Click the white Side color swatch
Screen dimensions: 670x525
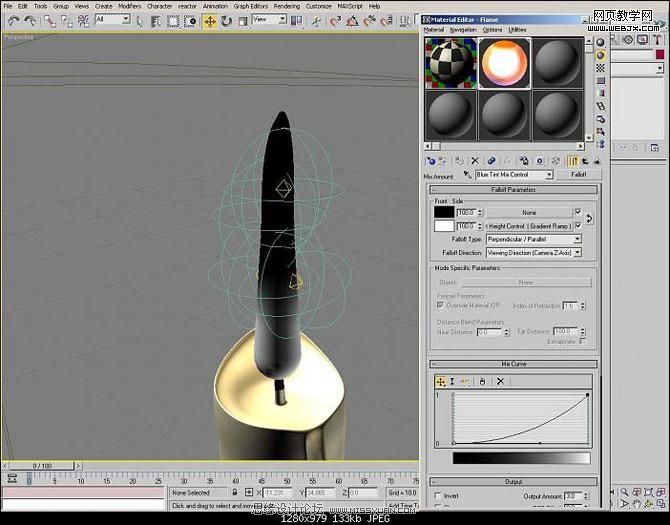(x=444, y=226)
